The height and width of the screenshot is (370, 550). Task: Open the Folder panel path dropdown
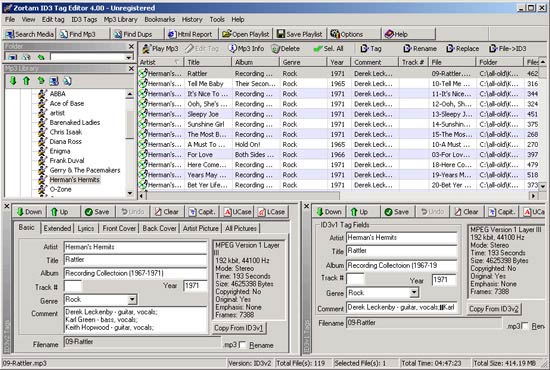click(129, 57)
